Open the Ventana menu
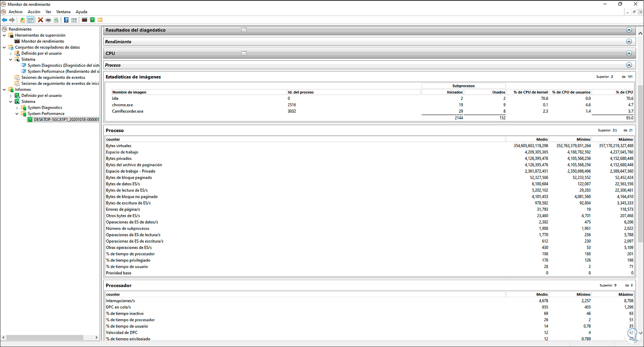Image resolution: width=644 pixels, height=347 pixels. pos(63,12)
